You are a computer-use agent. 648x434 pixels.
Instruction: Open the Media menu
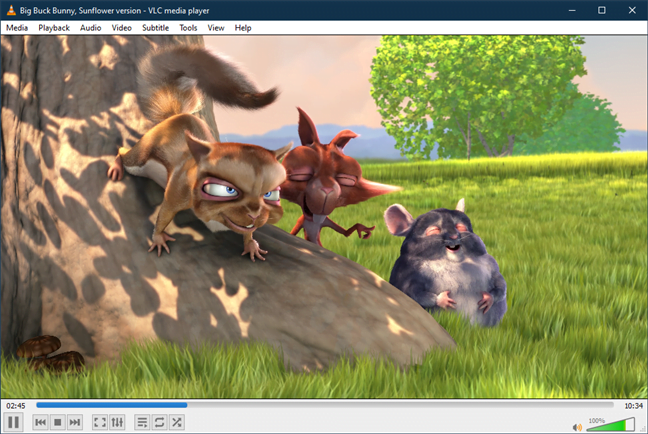[x=17, y=28]
